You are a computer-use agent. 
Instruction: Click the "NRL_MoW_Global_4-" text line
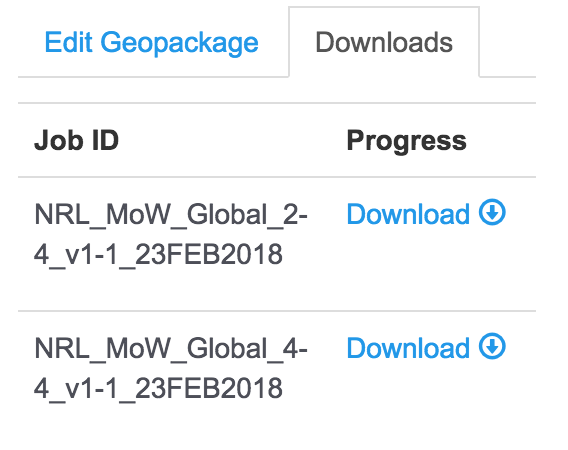(x=171, y=349)
